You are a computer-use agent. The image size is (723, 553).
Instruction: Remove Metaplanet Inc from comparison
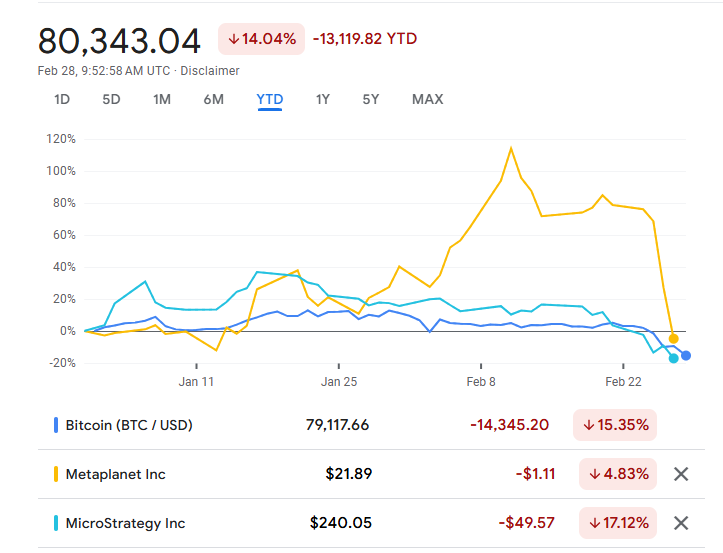click(681, 474)
